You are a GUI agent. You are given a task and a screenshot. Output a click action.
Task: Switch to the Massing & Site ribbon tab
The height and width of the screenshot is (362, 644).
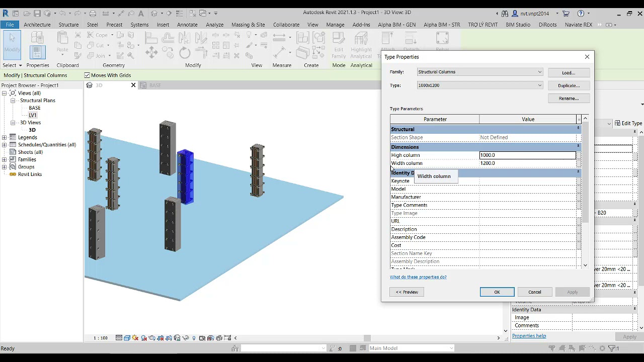point(248,25)
